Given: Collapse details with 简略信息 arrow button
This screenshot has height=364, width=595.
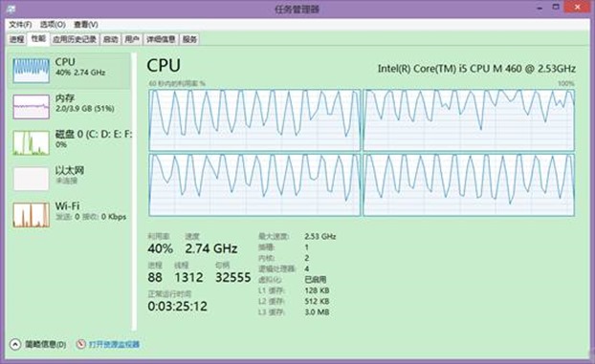Looking at the screenshot, I should tap(15, 344).
